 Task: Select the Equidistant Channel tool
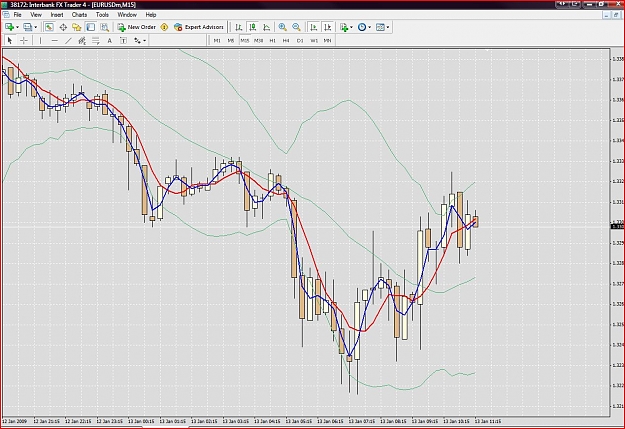(82, 40)
